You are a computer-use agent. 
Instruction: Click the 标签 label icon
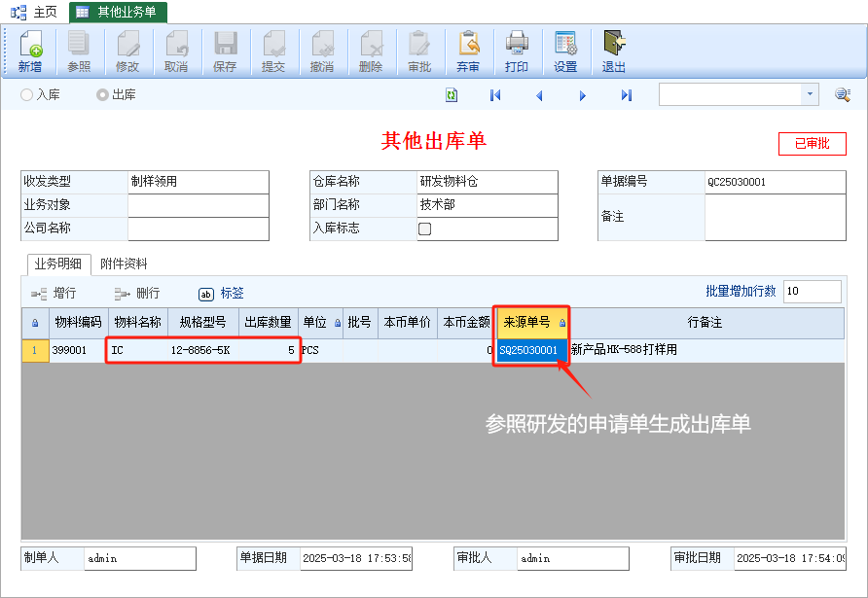point(206,295)
